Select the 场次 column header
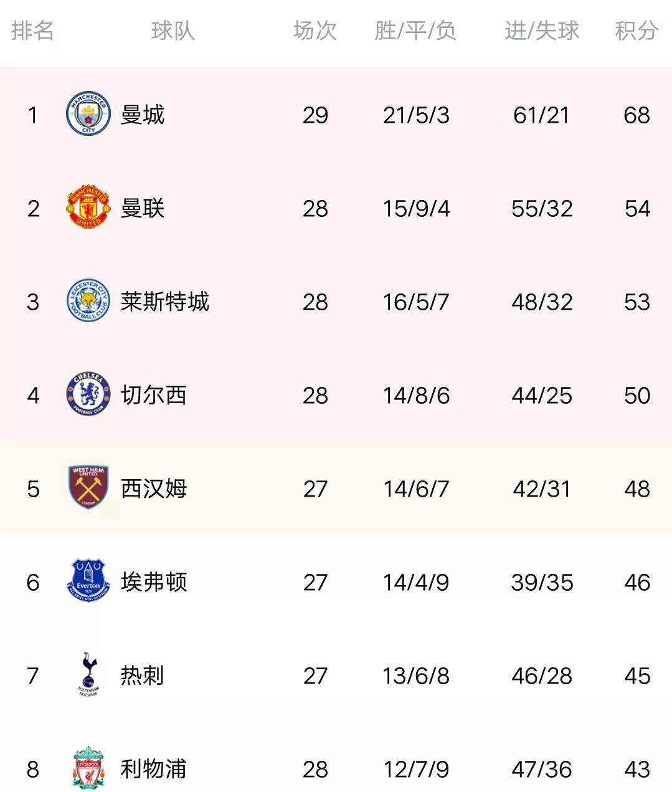Viewport: 672px width, 792px height. tap(315, 31)
